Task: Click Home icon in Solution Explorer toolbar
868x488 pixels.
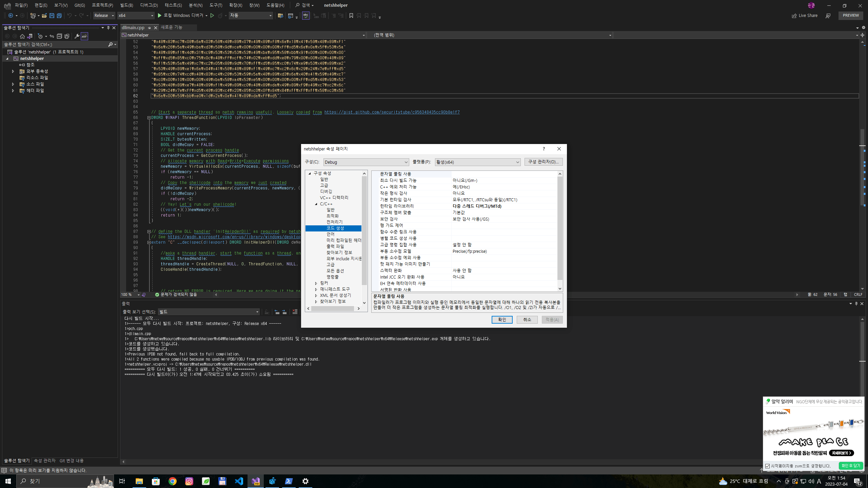Action: pyautogui.click(x=22, y=36)
